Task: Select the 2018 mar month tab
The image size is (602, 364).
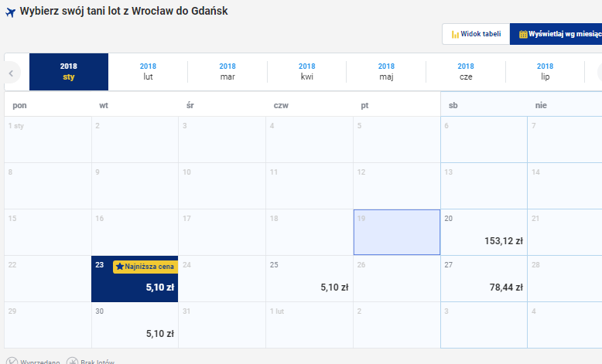Action: (227, 72)
